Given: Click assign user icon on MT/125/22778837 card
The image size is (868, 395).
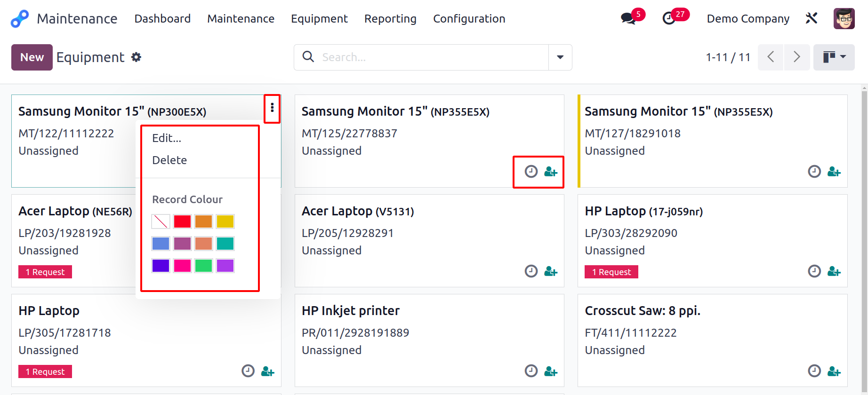Looking at the screenshot, I should click(551, 172).
